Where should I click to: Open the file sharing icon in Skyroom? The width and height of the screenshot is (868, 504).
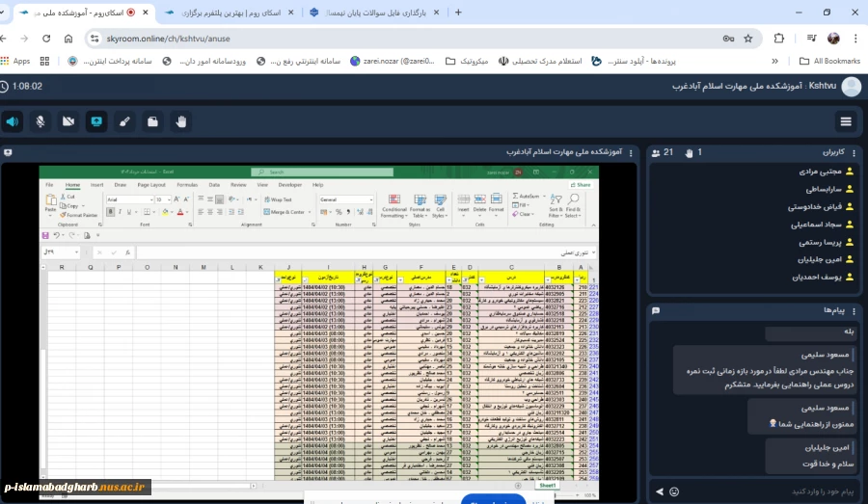(x=152, y=121)
